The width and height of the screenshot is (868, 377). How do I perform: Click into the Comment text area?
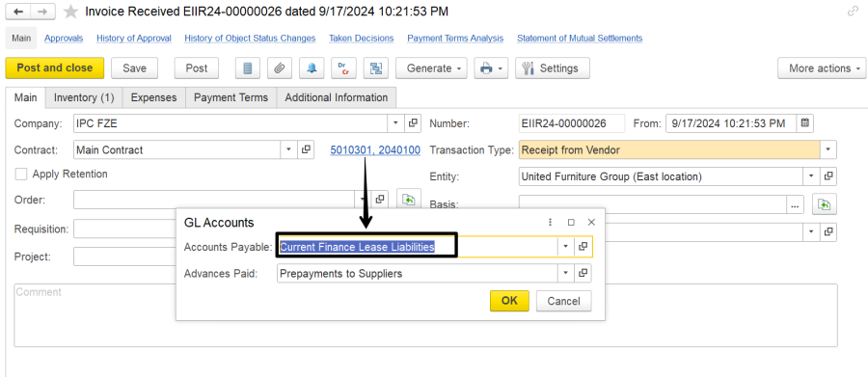click(425, 315)
